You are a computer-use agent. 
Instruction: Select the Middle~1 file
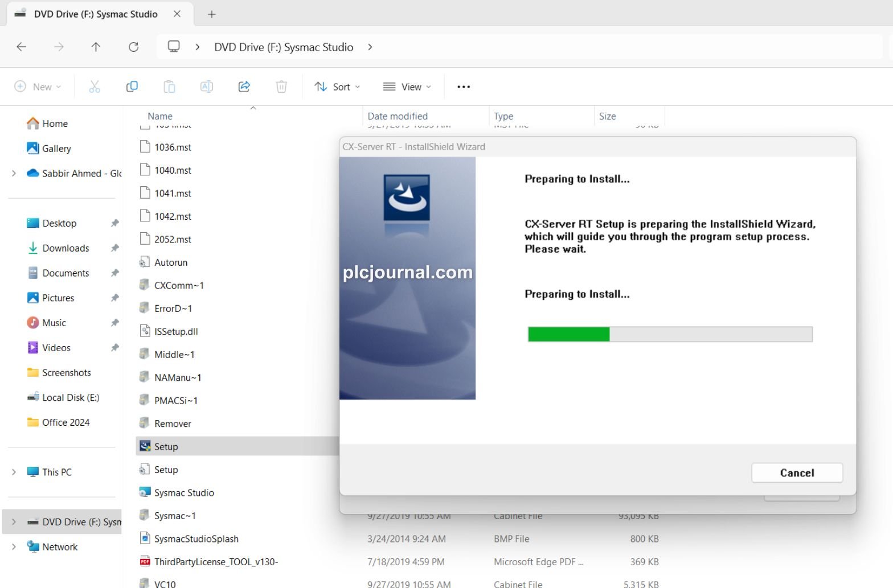[x=174, y=355]
